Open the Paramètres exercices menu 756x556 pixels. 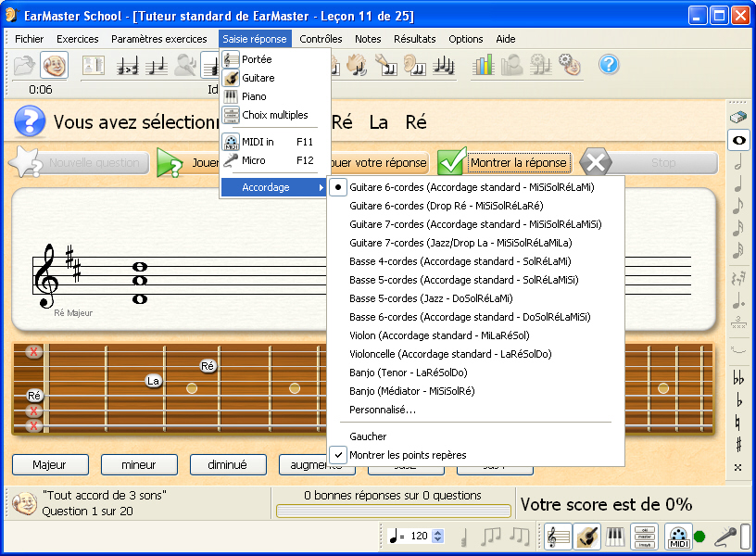[159, 39]
